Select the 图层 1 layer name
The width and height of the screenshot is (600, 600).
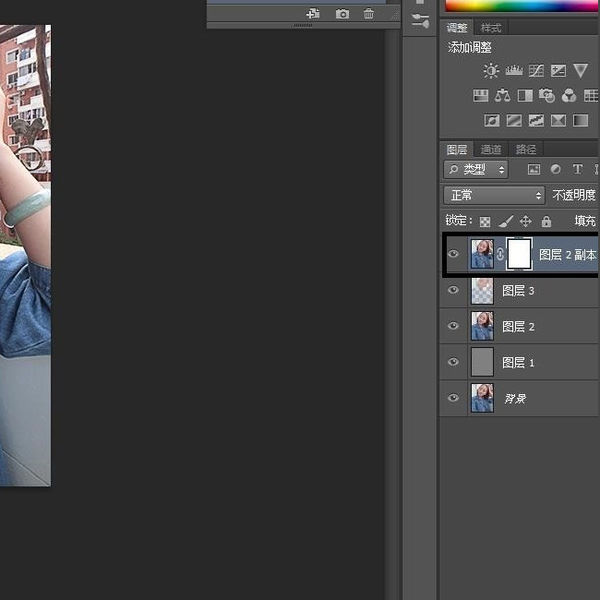point(518,362)
